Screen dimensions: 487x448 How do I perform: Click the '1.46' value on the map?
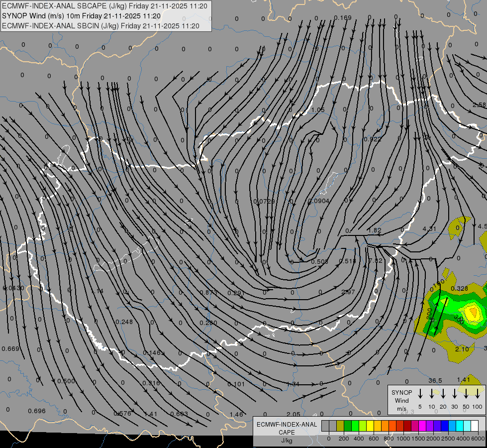point(236,414)
